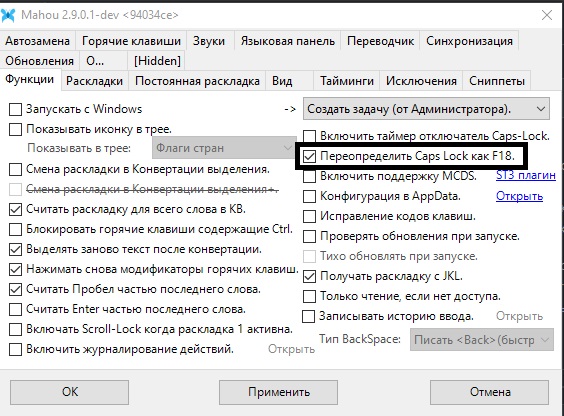564x416 pixels.
Task: Toggle Показывать иконку в трее checkbox
Action: click(x=15, y=129)
